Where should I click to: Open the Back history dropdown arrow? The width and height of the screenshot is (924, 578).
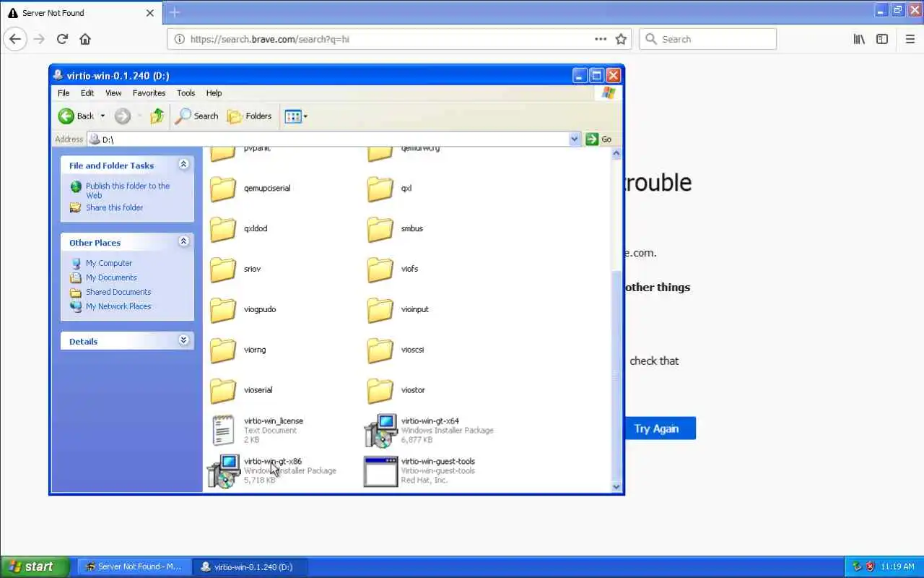click(103, 116)
